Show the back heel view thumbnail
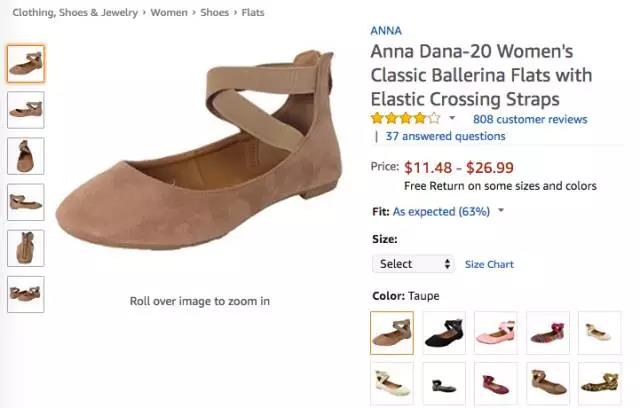Screen dimensions: 640x408 [25, 247]
